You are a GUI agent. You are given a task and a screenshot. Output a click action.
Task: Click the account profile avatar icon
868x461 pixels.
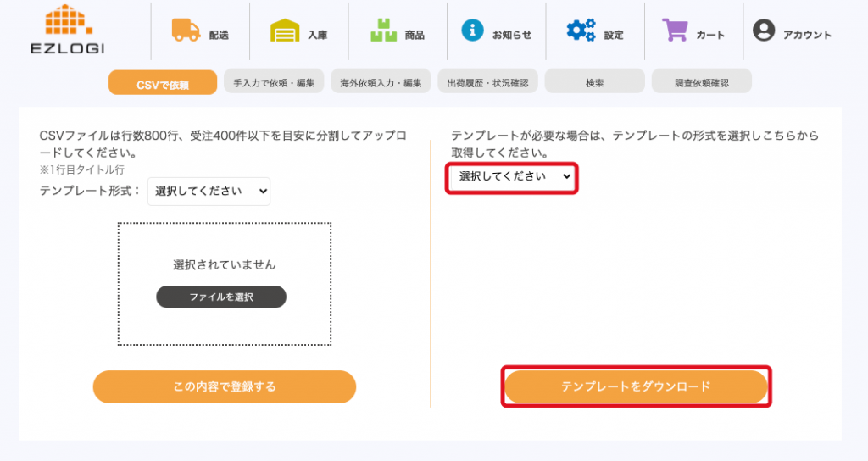coord(764,31)
